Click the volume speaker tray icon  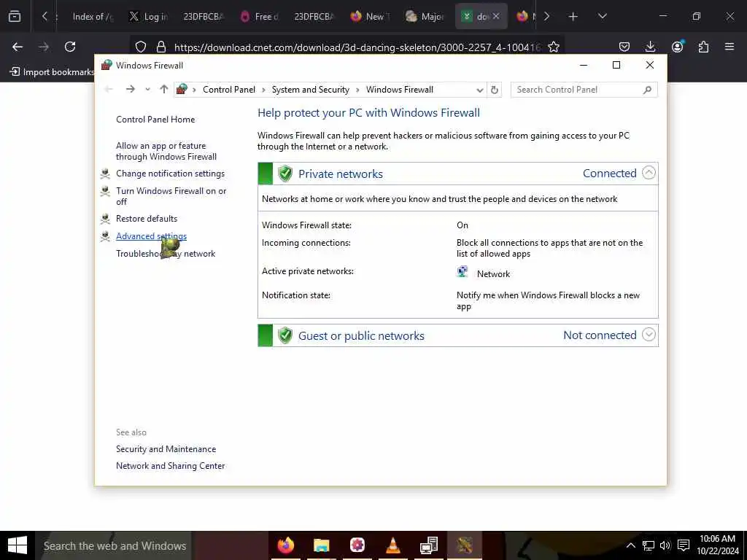point(665,545)
